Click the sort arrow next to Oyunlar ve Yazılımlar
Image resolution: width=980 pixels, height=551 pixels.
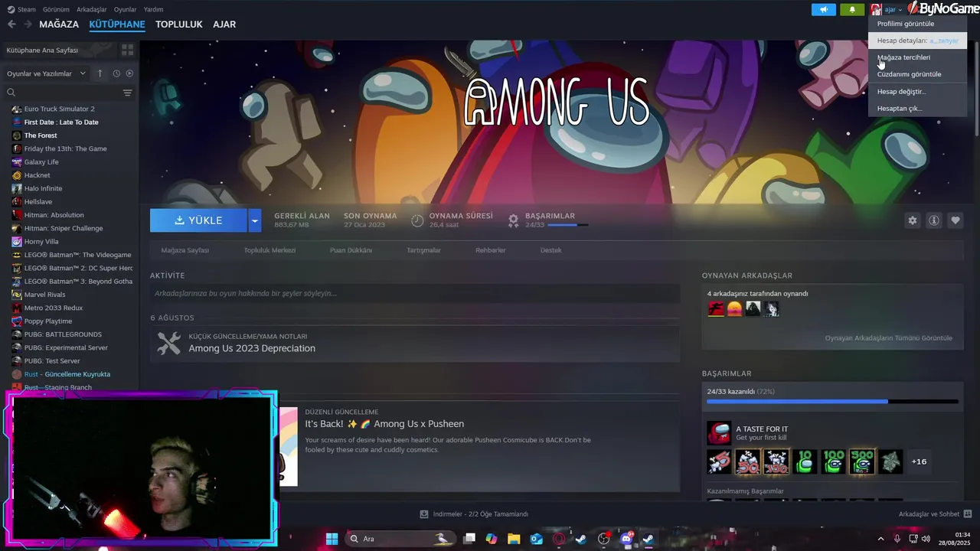pos(100,73)
